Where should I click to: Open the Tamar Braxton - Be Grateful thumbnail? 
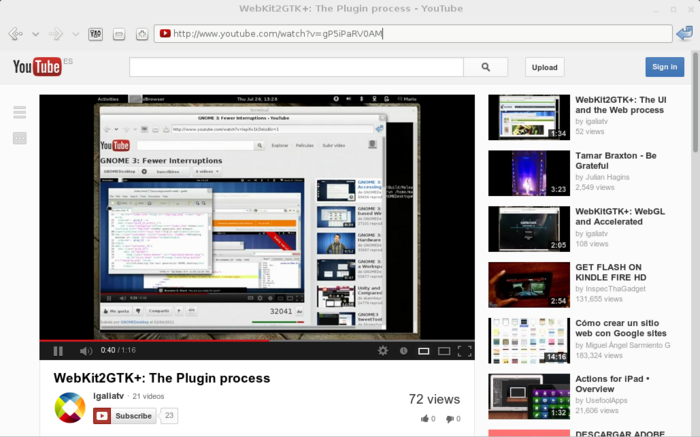pyautogui.click(x=529, y=173)
